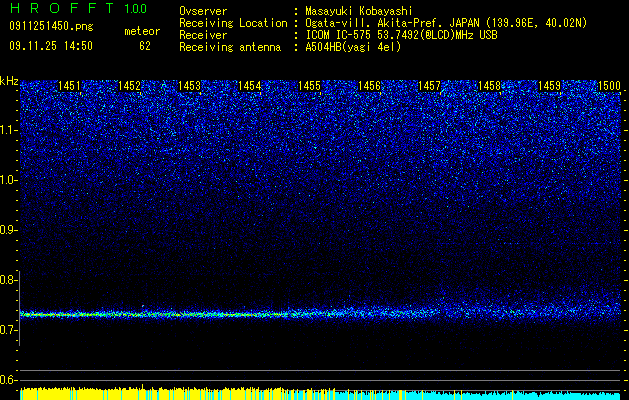Click the 1.1 kHz axis label
Viewport: 629px width, 400px height.
click(x=9, y=130)
